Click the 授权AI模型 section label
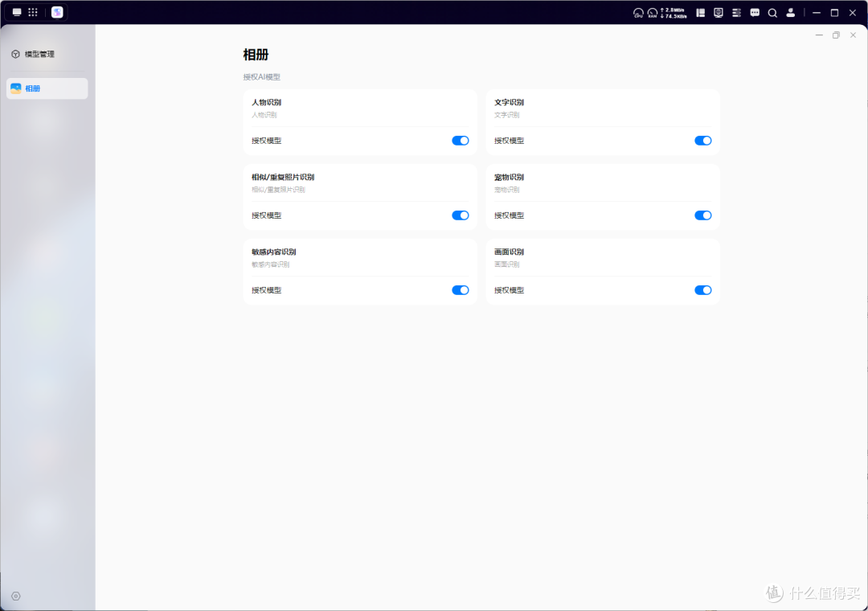This screenshot has width=868, height=611. pyautogui.click(x=261, y=77)
